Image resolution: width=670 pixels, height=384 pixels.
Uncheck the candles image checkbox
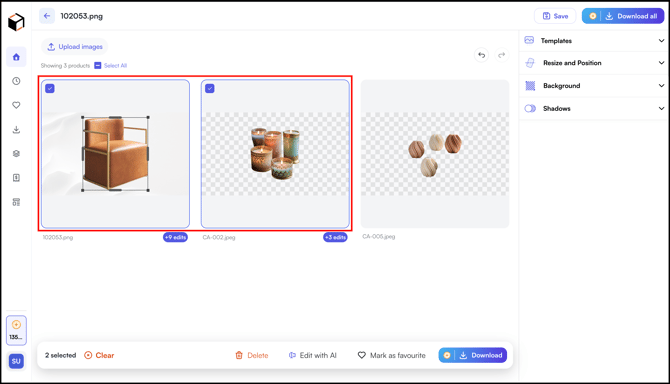point(210,88)
